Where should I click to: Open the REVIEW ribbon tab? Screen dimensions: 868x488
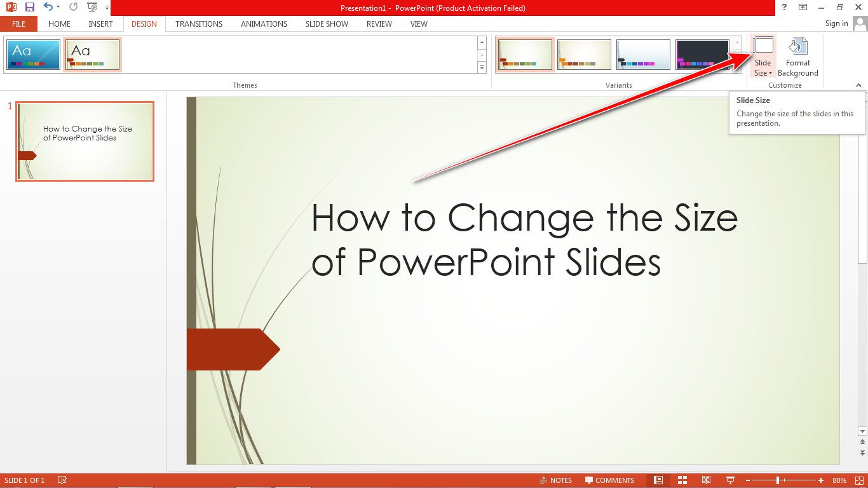[379, 24]
